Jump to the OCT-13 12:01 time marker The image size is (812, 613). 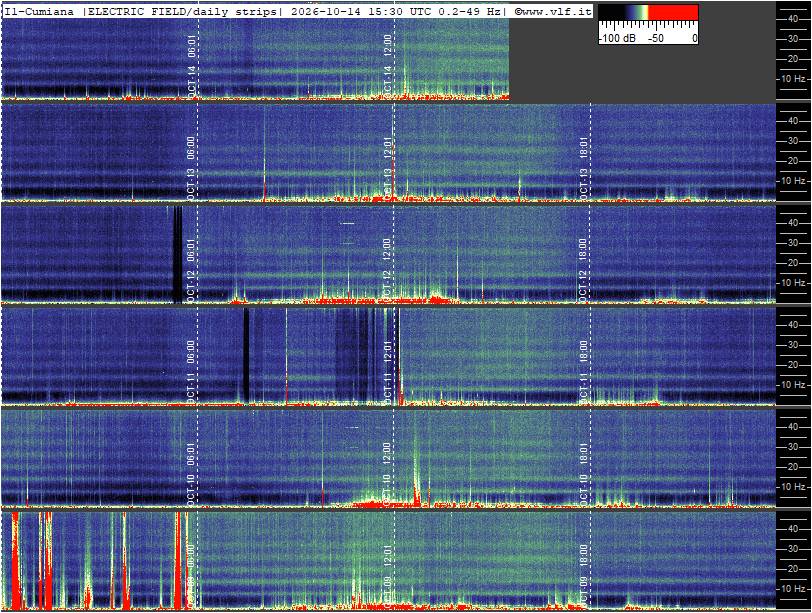coord(388,168)
